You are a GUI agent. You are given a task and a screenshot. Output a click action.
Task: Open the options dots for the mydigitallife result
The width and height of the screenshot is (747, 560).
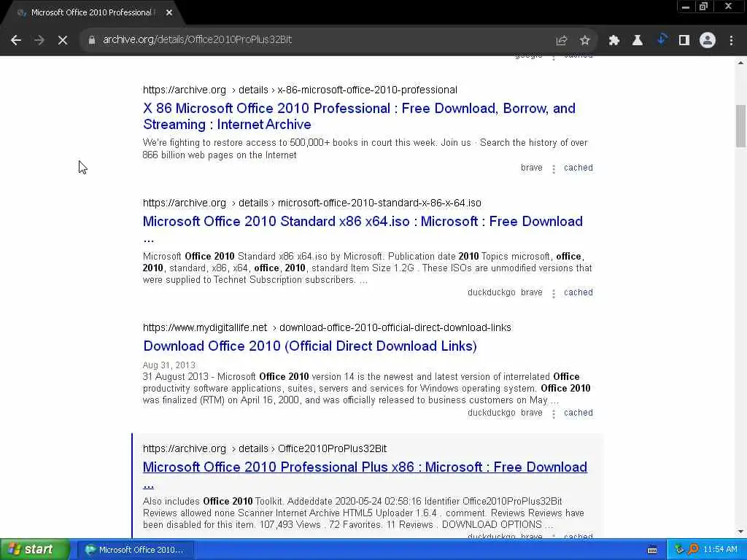pos(554,414)
